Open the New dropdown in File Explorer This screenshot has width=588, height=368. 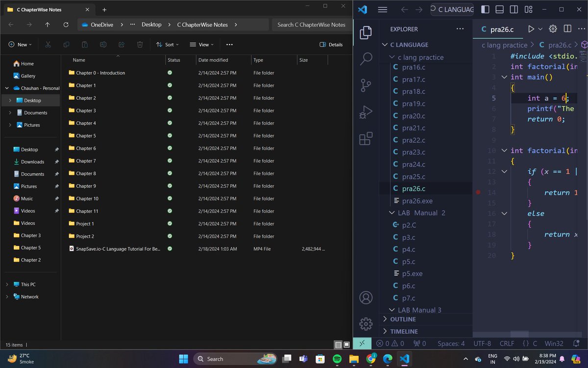click(20, 45)
